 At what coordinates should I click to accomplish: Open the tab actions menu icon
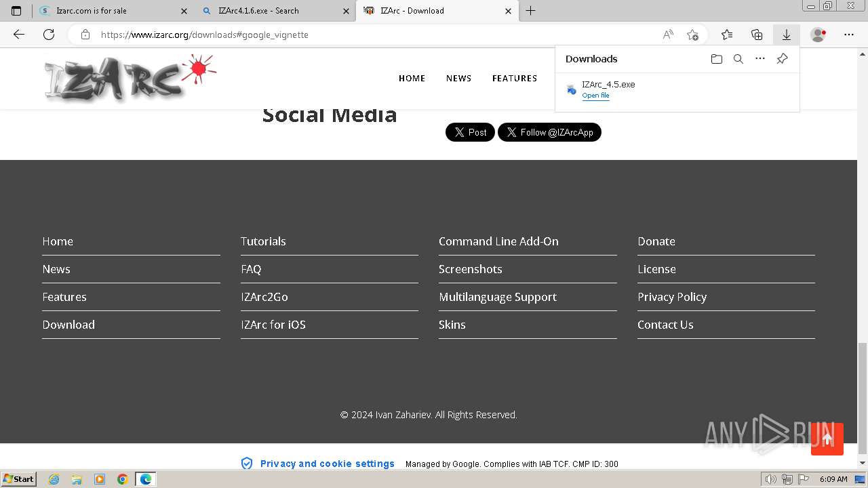pos(16,11)
